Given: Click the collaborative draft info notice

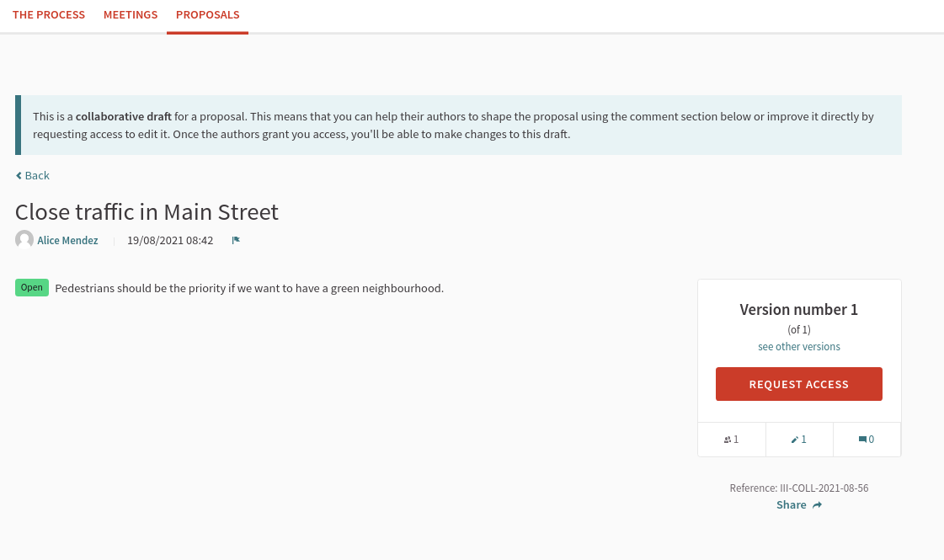Looking at the screenshot, I should [x=458, y=125].
